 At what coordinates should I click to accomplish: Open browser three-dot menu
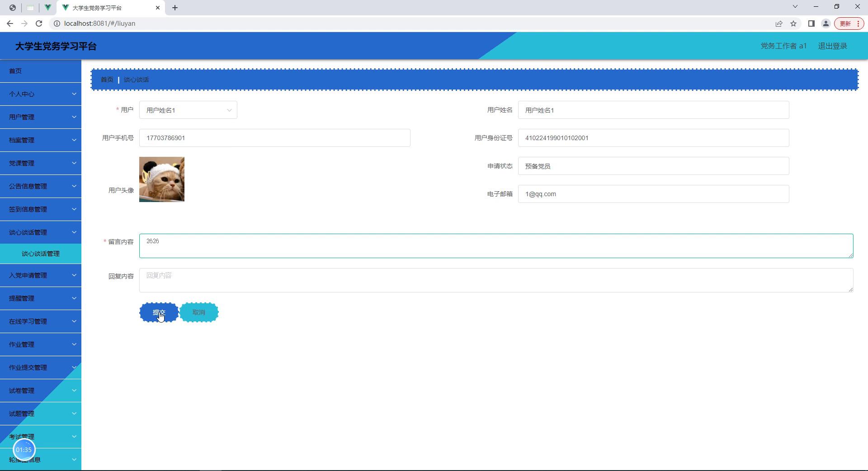tap(858, 24)
